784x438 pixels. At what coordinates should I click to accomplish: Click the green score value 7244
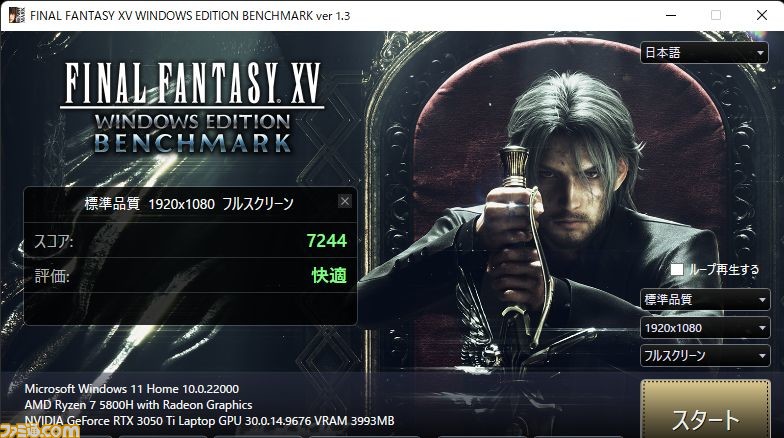tap(326, 241)
